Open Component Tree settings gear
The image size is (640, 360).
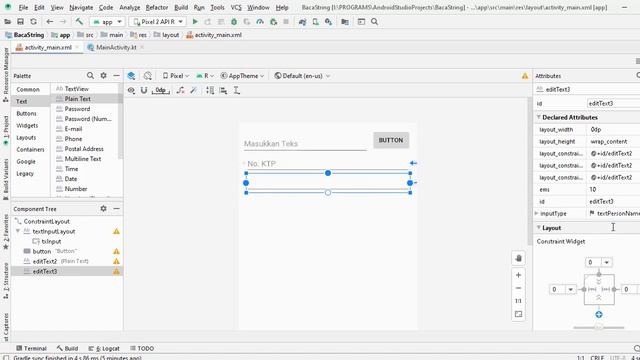coord(103,208)
